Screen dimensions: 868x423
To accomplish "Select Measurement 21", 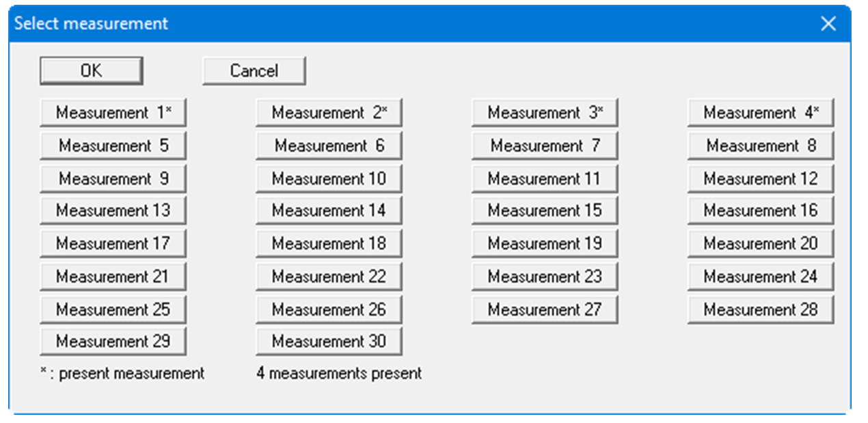I will 113,277.
